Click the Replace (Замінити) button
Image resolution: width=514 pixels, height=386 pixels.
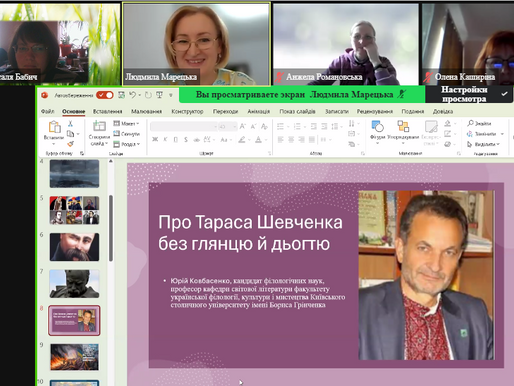point(482,134)
